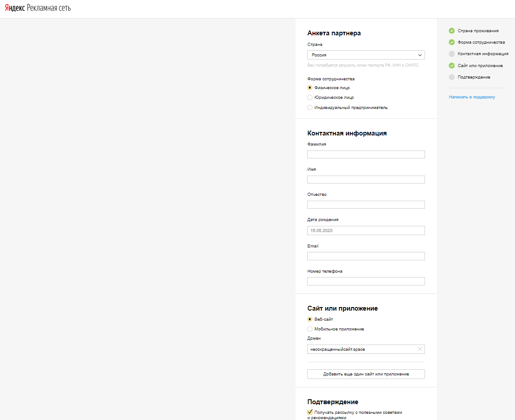Focus the Email input field
The width and height of the screenshot is (515, 420).
pyautogui.click(x=366, y=256)
